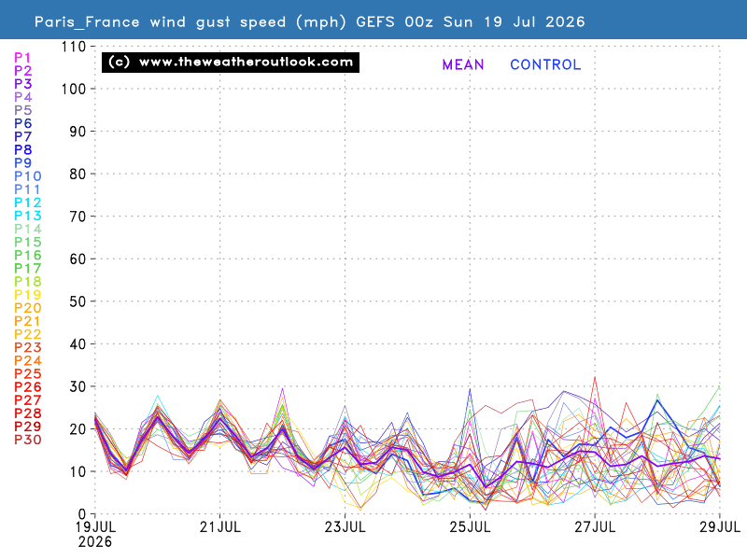Click the 40 y-axis value
This screenshot has width=747, height=560.
point(78,343)
